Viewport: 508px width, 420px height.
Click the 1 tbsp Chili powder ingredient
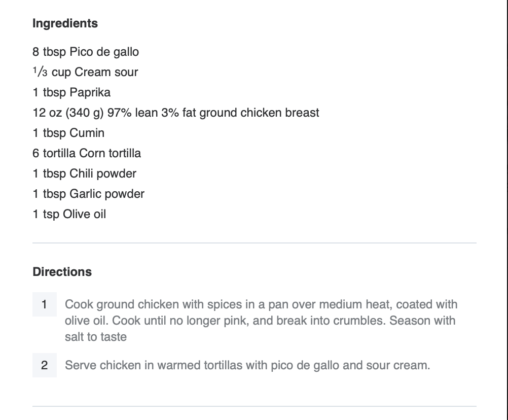(x=84, y=173)
